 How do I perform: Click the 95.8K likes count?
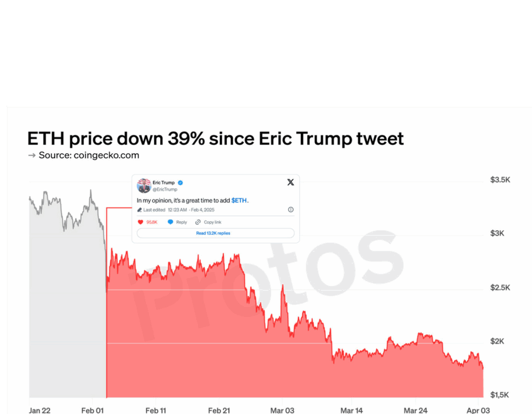[152, 222]
